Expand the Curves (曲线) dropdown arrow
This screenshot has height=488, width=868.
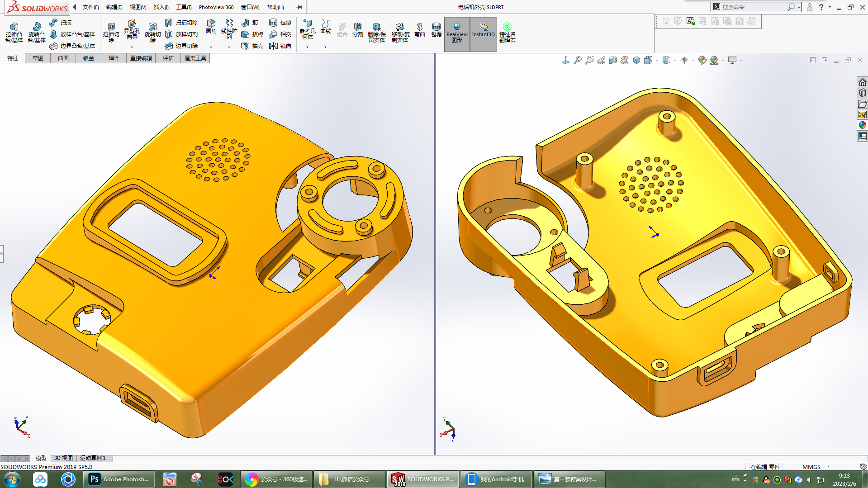click(x=325, y=47)
